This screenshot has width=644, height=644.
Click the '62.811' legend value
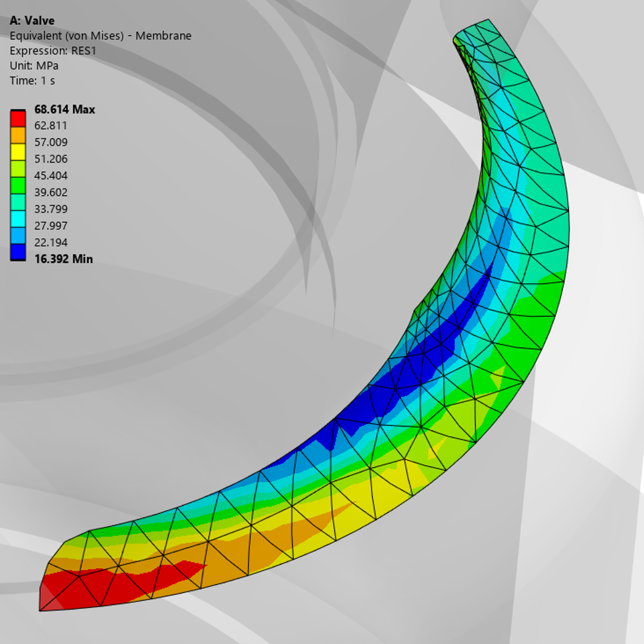tap(51, 126)
